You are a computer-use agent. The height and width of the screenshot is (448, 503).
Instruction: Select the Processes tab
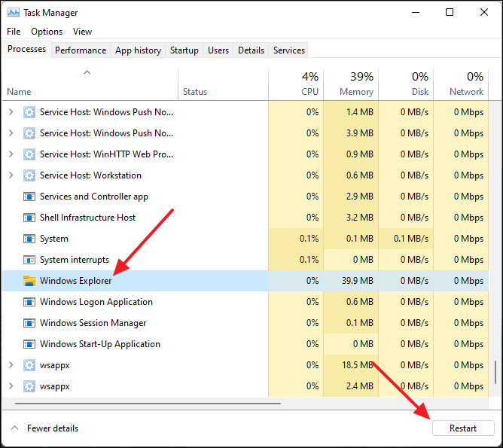click(26, 49)
